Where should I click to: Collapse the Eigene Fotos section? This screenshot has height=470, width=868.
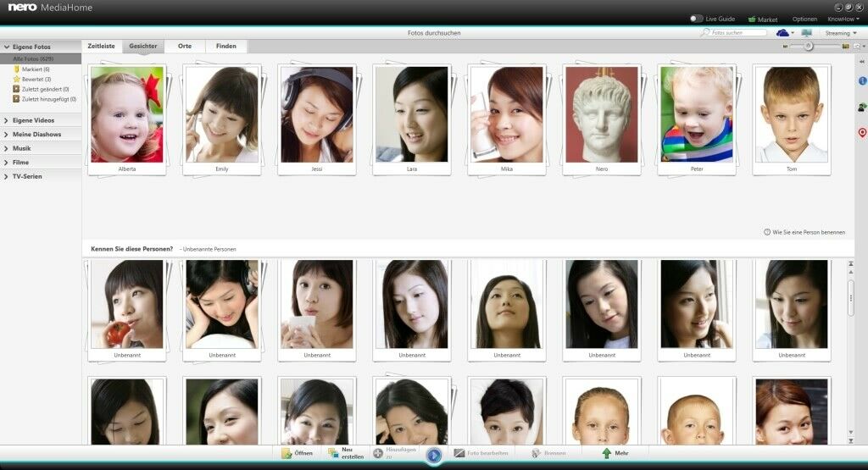point(7,47)
